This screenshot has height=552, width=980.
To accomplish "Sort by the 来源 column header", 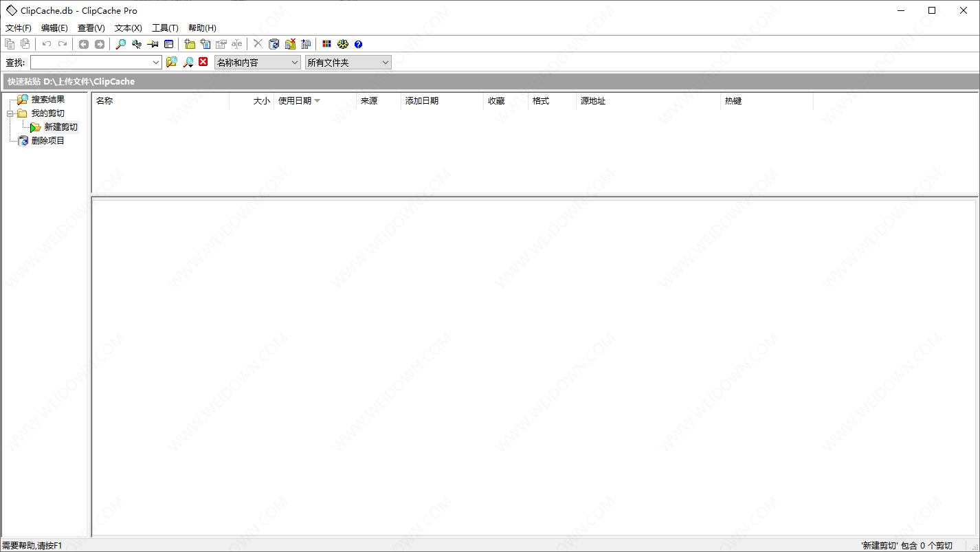I will (x=379, y=101).
